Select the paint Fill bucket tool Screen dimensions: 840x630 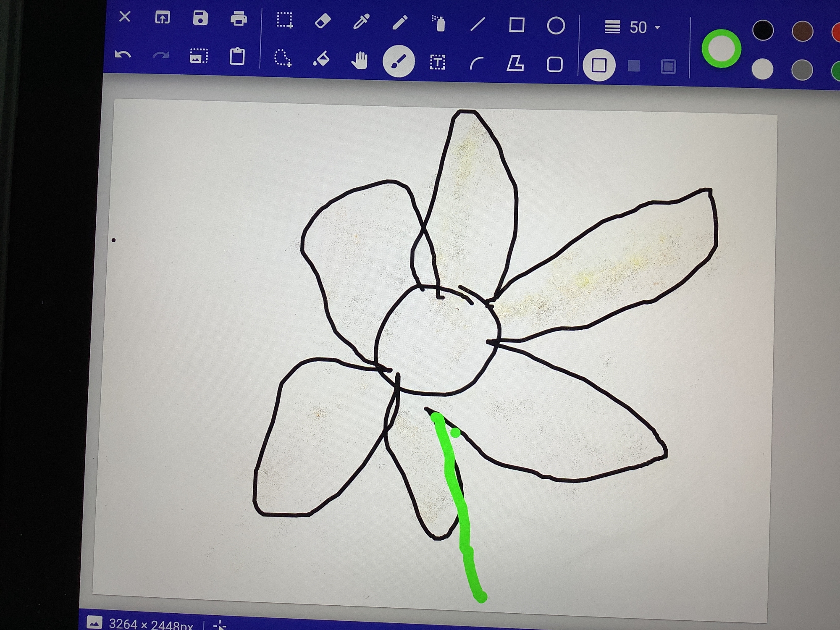(x=321, y=59)
